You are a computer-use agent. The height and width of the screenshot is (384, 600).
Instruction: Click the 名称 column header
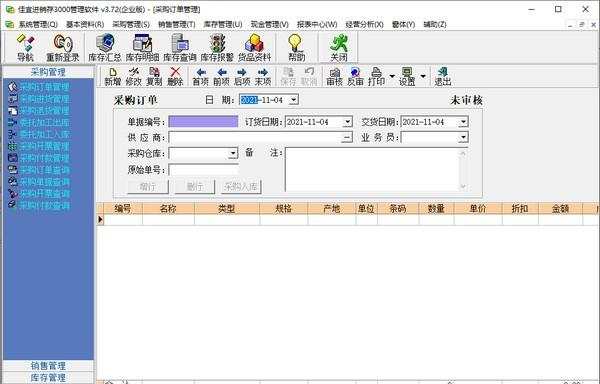[x=168, y=208]
